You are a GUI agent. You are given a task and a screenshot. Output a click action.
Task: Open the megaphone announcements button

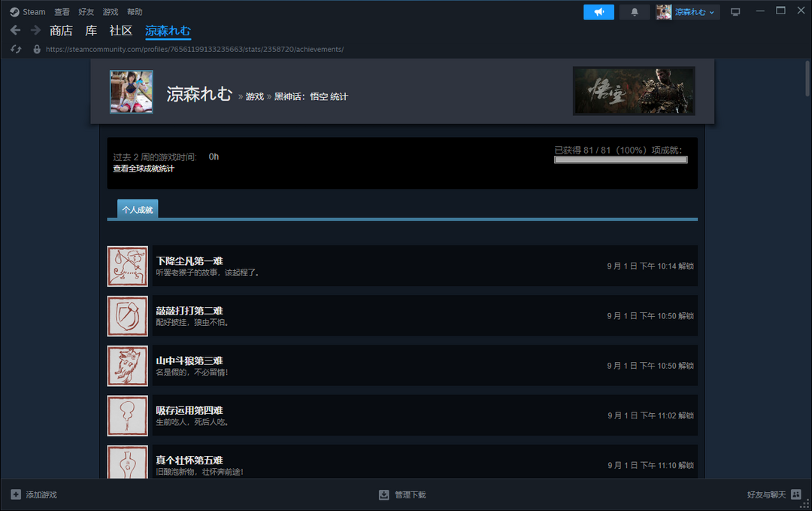[x=598, y=12]
